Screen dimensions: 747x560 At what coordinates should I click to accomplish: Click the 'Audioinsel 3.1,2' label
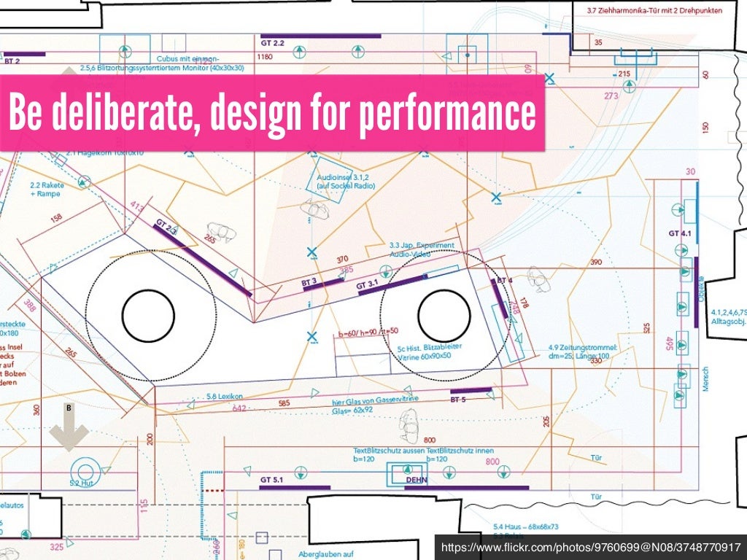pyautogui.click(x=343, y=177)
